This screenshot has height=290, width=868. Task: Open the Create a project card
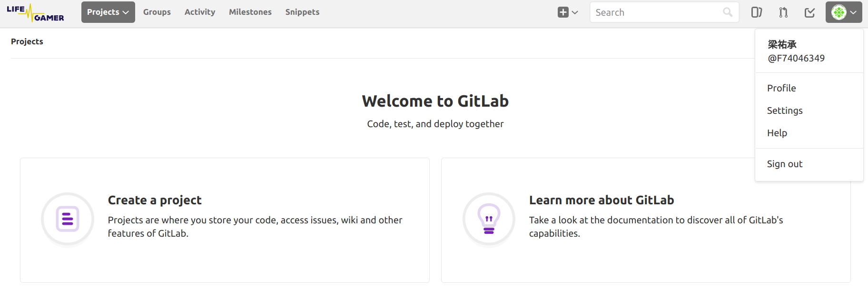[225, 220]
